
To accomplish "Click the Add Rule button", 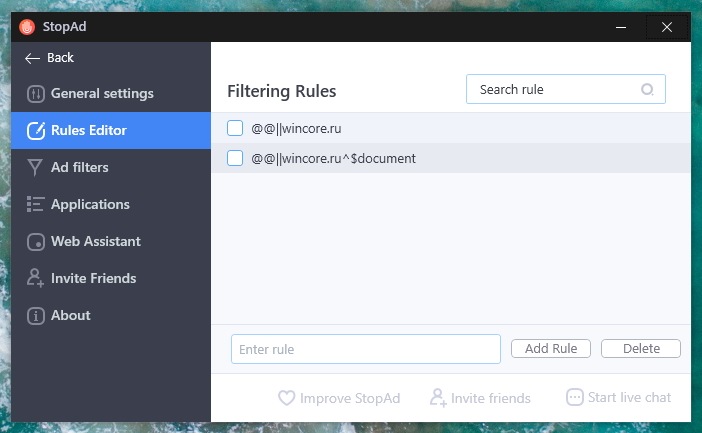I will pos(551,348).
